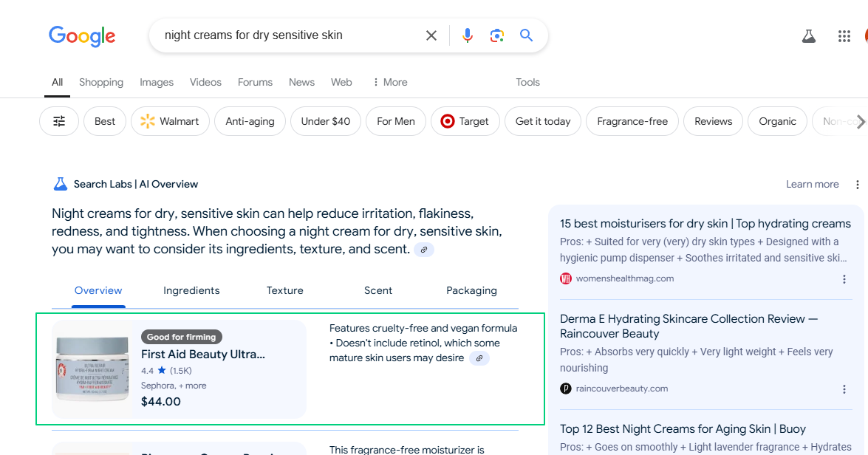This screenshot has height=455, width=868.
Task: Switch to the Web tab
Action: coord(341,83)
